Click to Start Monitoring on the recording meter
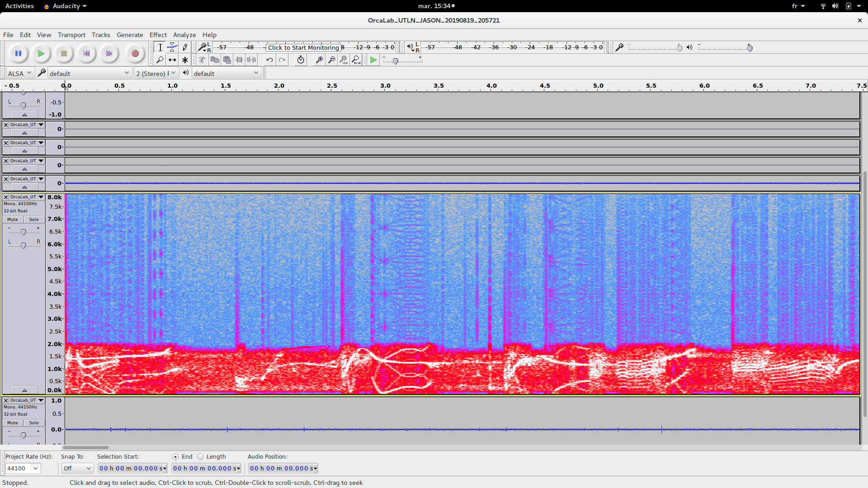The height and width of the screenshot is (488, 868). pyautogui.click(x=303, y=47)
